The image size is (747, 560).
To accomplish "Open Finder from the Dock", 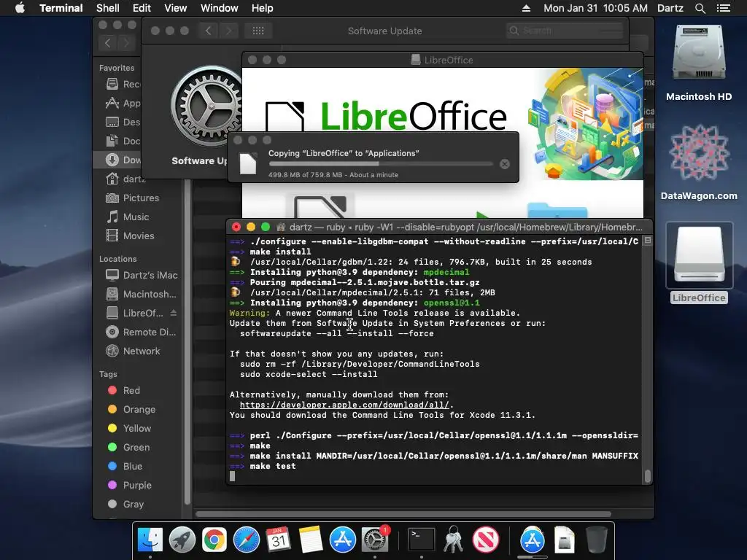I will point(150,540).
